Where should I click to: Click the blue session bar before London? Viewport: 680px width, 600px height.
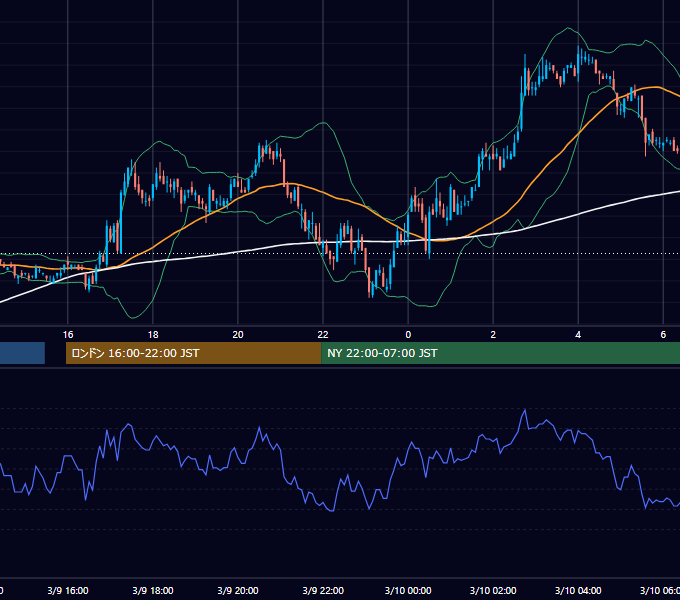click(x=22, y=353)
